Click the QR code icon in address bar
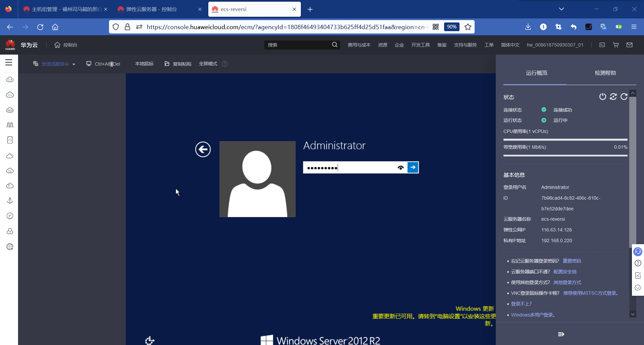 click(436, 27)
